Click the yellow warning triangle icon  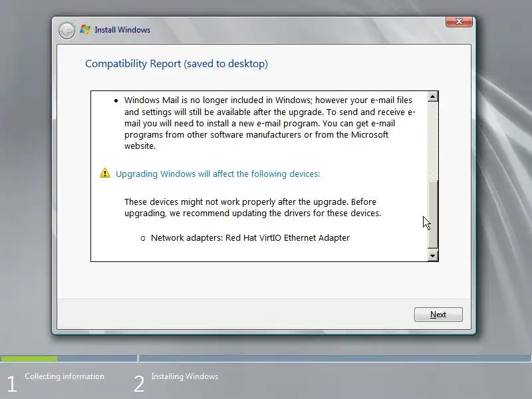pyautogui.click(x=105, y=173)
